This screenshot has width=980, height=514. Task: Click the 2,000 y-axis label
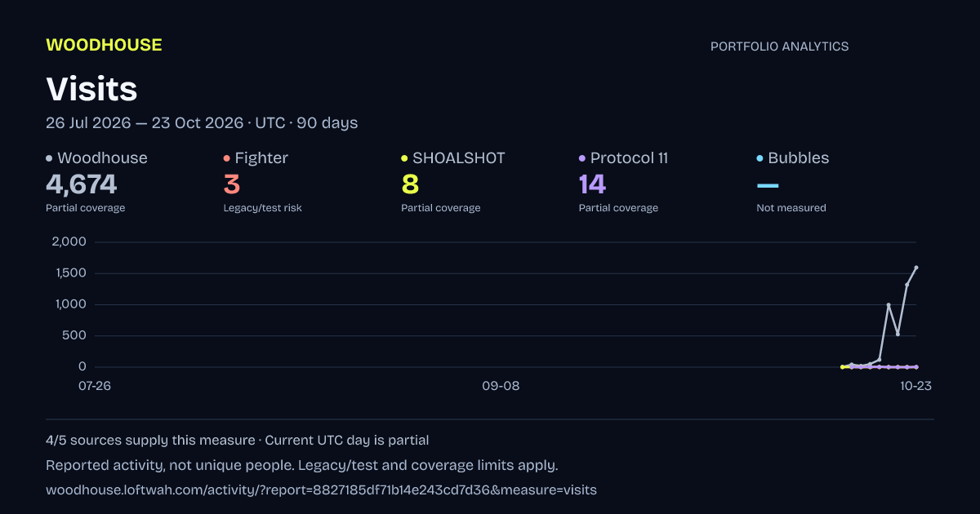tap(69, 241)
